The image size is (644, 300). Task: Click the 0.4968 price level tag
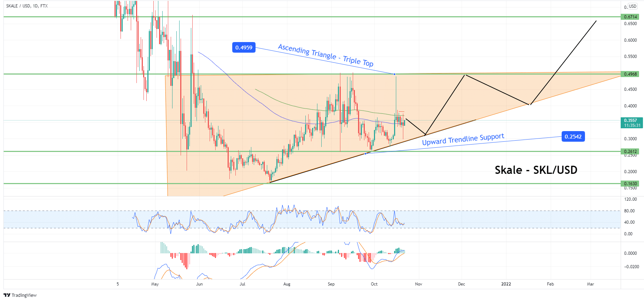[630, 74]
